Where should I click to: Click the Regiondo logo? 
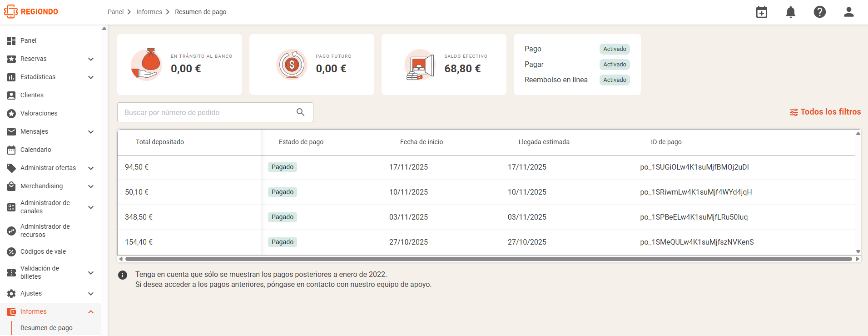[x=31, y=12]
